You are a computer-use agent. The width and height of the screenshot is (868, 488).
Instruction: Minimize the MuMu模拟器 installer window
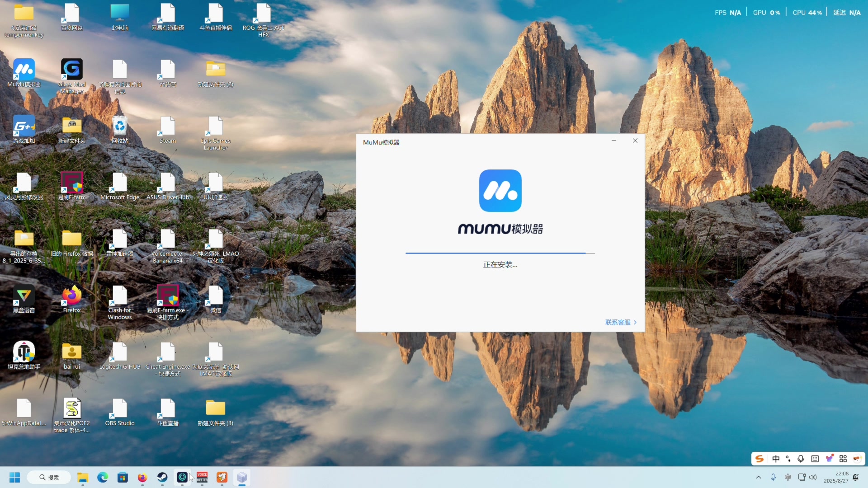pos(614,141)
